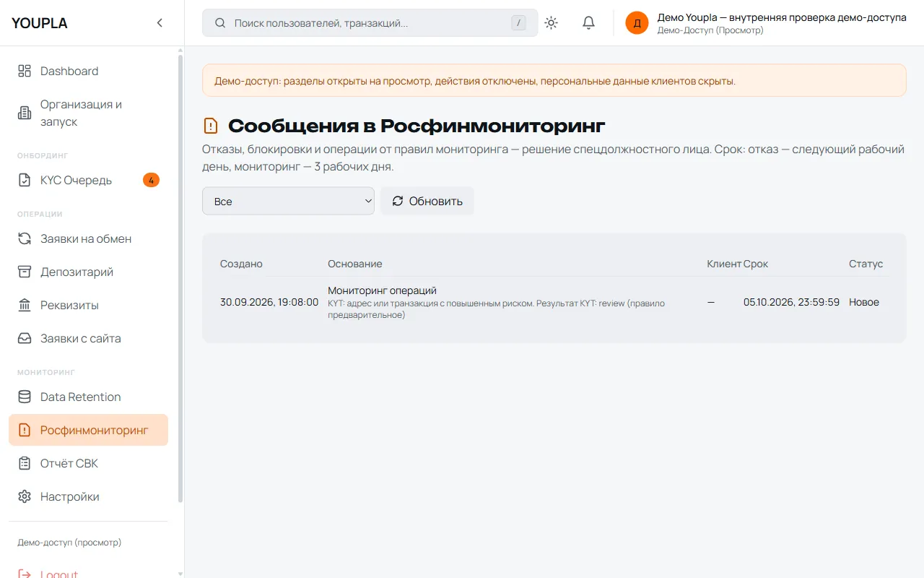Click the YOUPLA logo text
Image resolution: width=924 pixels, height=578 pixels.
(40, 23)
